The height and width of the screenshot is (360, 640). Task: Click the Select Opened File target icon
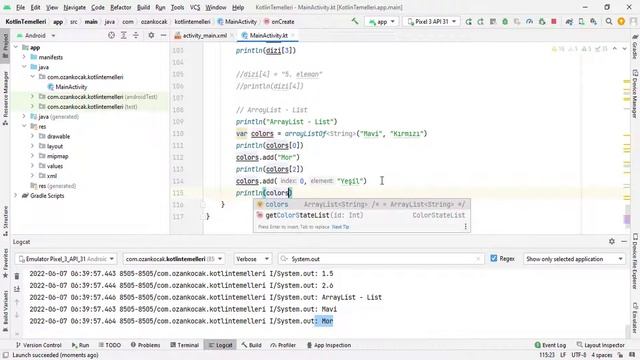(x=111, y=36)
